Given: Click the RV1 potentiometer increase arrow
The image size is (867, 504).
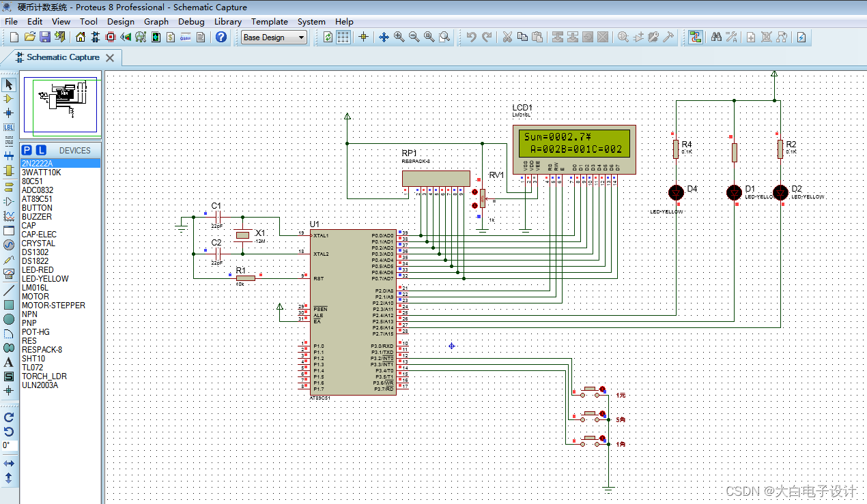Looking at the screenshot, I should click(x=474, y=192).
